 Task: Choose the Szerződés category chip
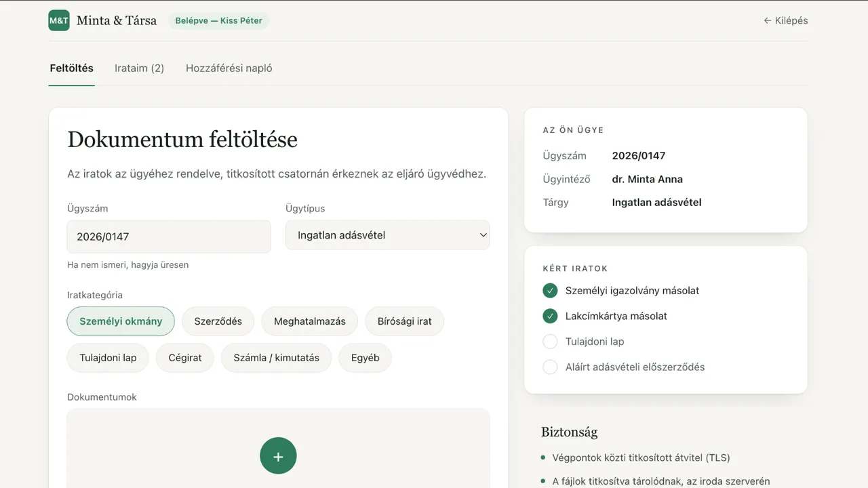[x=218, y=321]
